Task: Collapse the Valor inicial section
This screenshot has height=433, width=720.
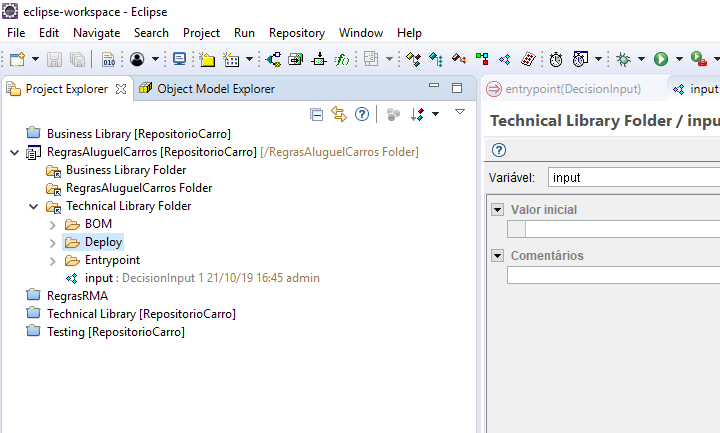Action: coord(497,210)
